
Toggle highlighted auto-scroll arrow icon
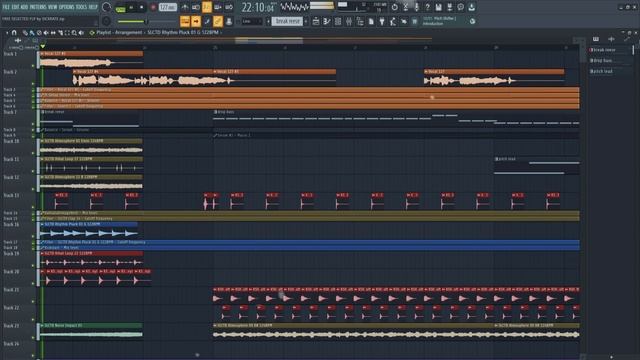click(x=196, y=21)
